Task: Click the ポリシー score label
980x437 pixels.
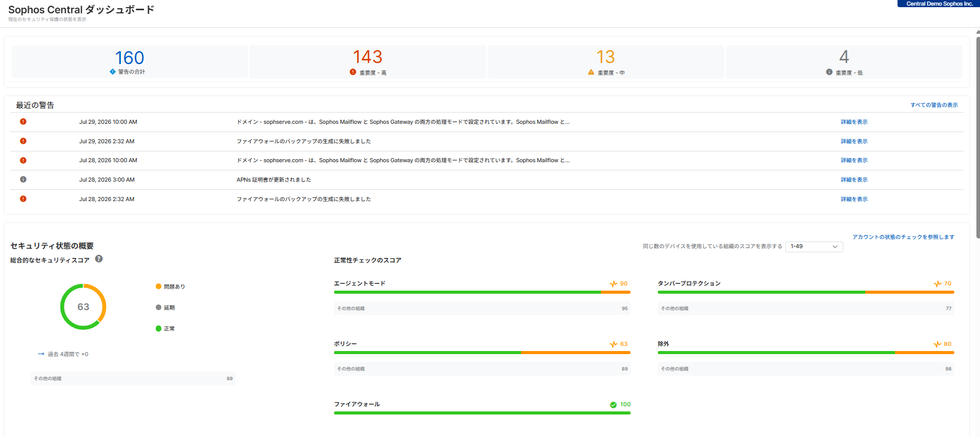Action: 345,344
